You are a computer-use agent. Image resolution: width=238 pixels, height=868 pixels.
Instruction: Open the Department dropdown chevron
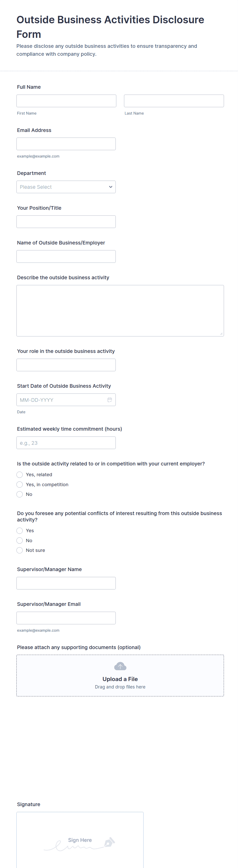coord(110,187)
